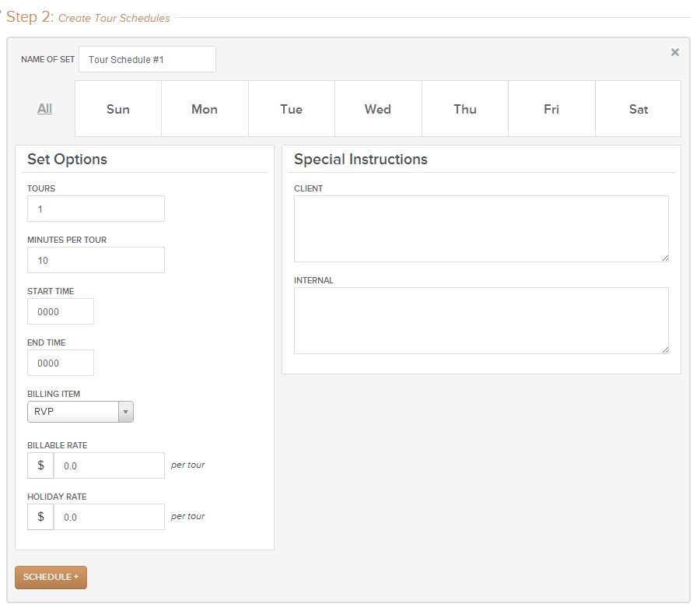The image size is (700, 611).
Task: Click the Holiday Rate amount field
Action: coord(109,517)
